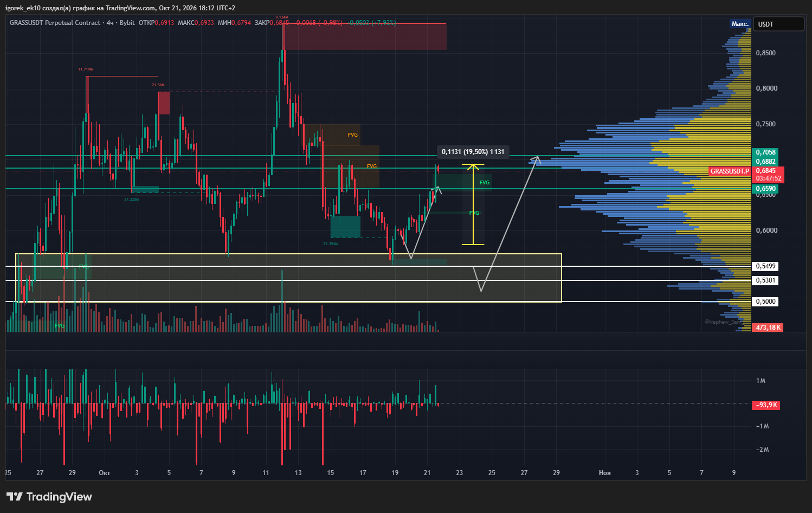Click the 0,5301 horizontal line label

click(765, 280)
